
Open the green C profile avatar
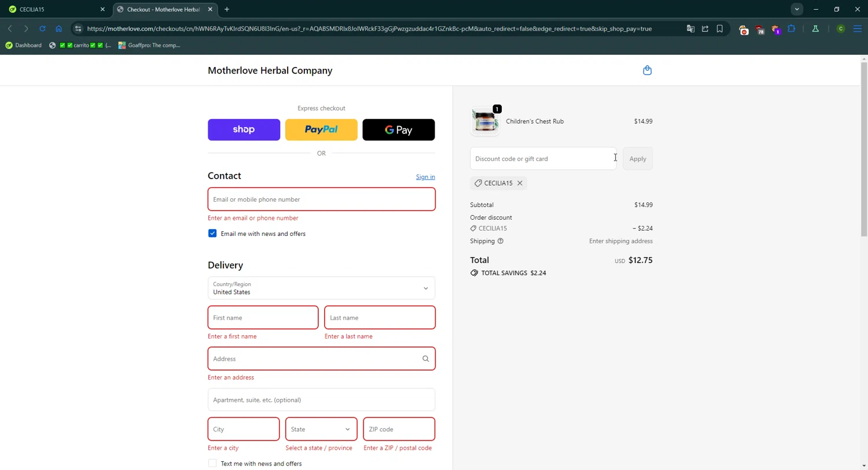[841, 29]
